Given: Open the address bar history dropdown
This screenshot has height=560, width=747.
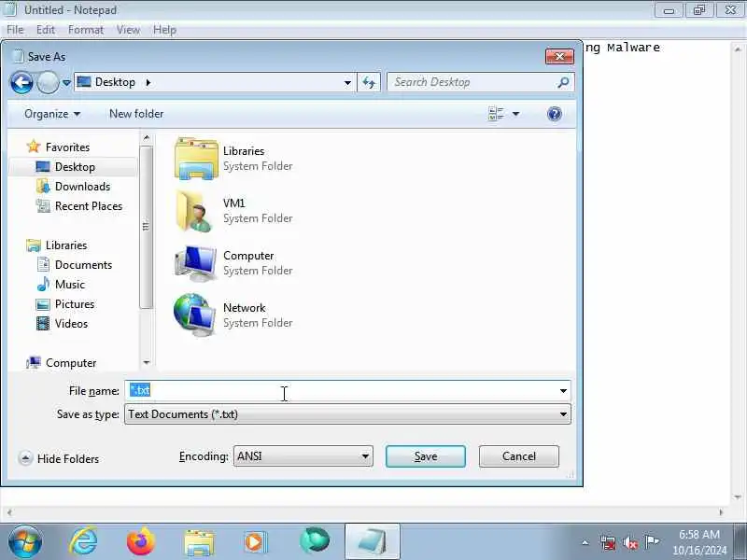Looking at the screenshot, I should tap(347, 83).
